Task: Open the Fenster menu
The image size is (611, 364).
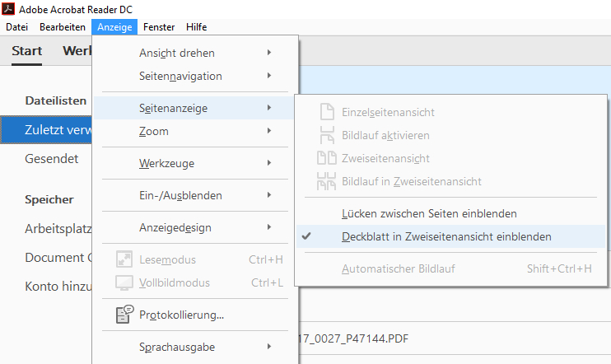Action: point(158,27)
